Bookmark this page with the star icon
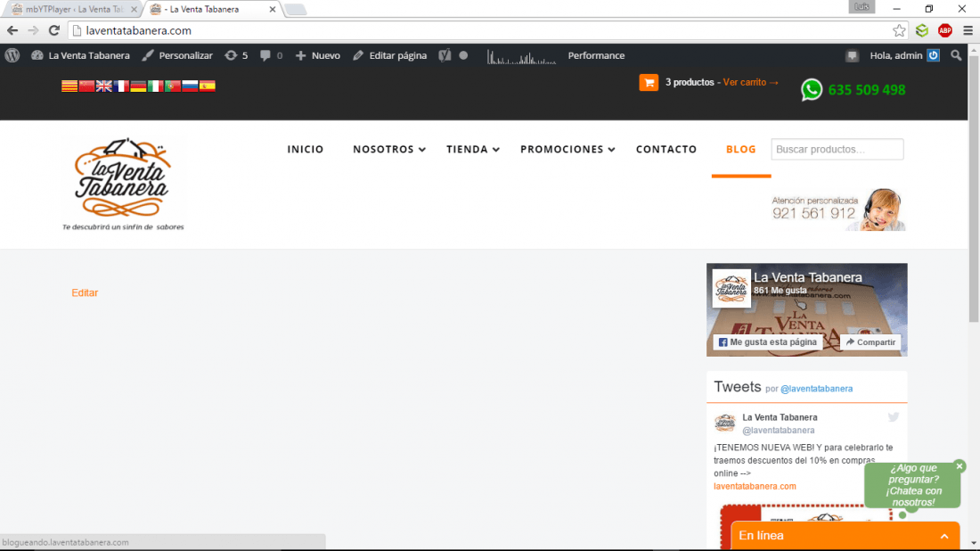 899,30
